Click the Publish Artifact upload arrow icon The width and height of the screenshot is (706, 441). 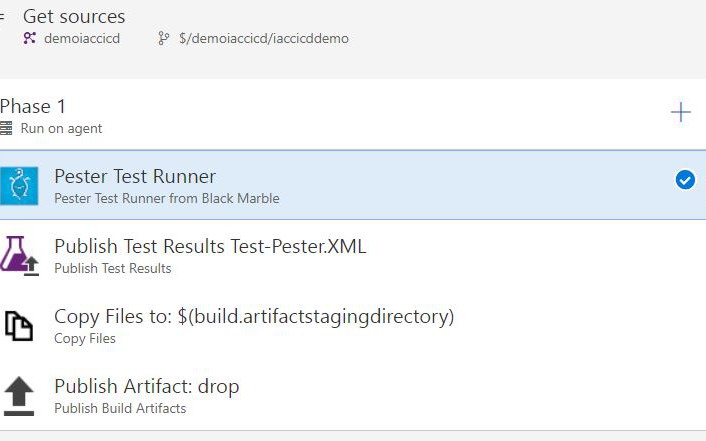tap(19, 396)
